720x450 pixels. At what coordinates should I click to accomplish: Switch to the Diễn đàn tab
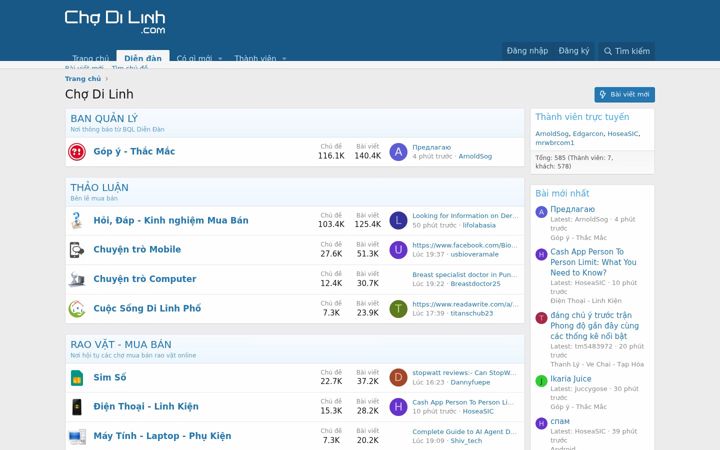click(143, 58)
